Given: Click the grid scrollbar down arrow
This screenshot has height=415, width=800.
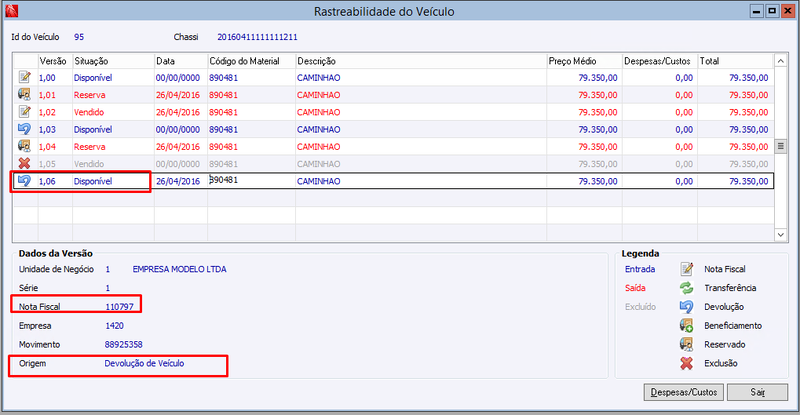Looking at the screenshot, I should pos(781,234).
